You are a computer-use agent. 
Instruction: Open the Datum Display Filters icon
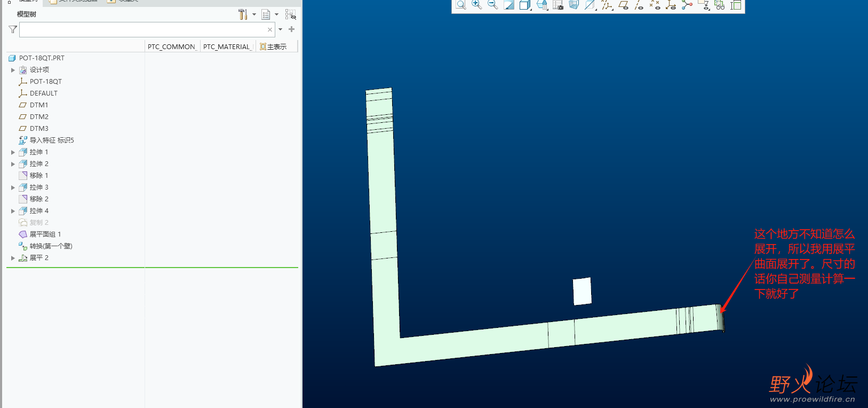point(607,5)
